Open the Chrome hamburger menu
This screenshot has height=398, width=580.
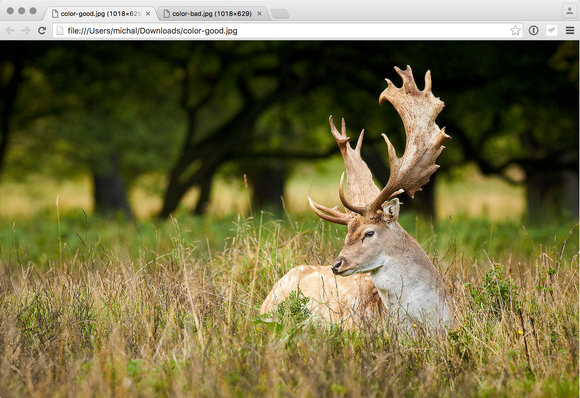pos(570,30)
